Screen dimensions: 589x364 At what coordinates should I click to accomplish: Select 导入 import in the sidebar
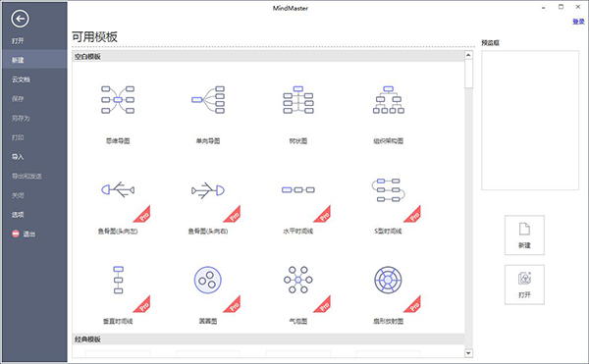click(x=18, y=157)
